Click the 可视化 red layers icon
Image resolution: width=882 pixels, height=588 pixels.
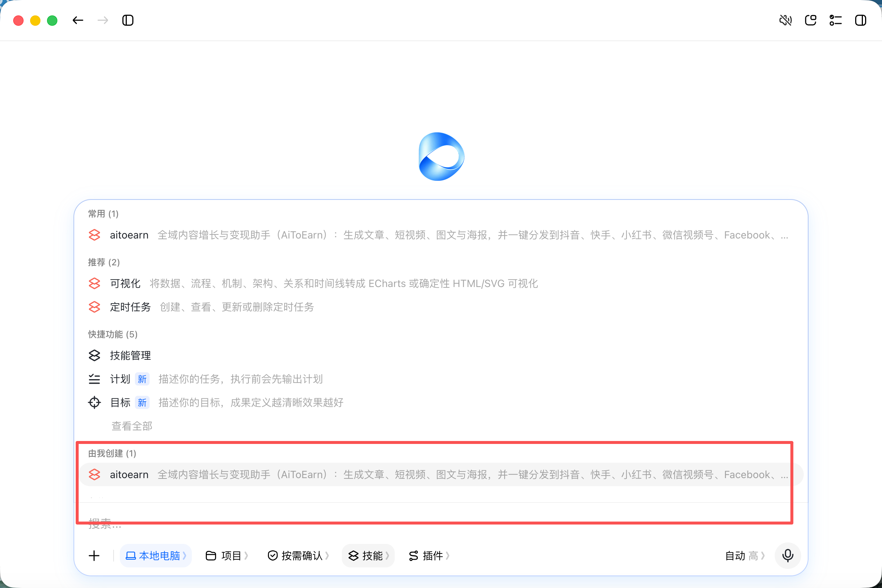pyautogui.click(x=94, y=283)
